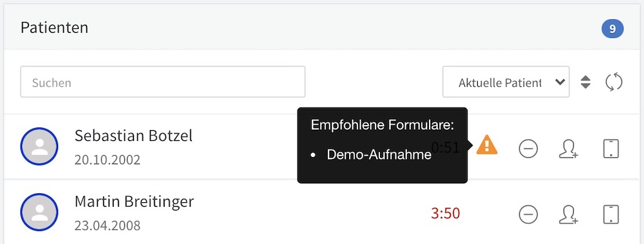
Task: Click Martin Breitinger's avatar
Action: pos(39,212)
